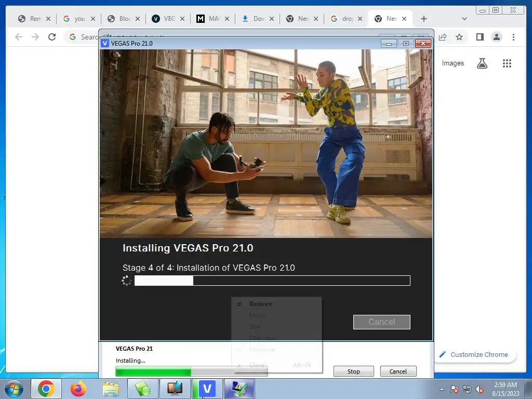
Task: Close the MAG tab
Action: 227,19
